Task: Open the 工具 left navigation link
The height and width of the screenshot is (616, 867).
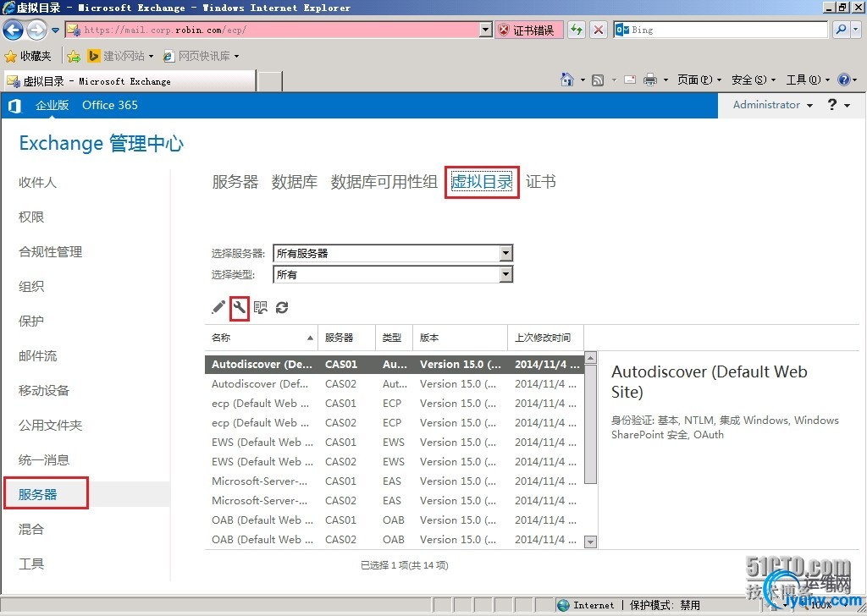Action: pos(31,564)
